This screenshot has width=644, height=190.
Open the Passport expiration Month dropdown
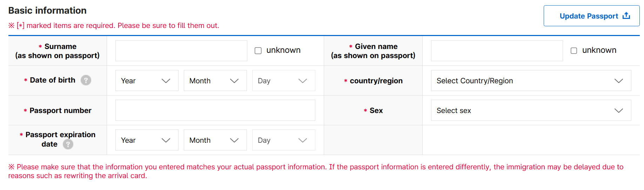(215, 140)
